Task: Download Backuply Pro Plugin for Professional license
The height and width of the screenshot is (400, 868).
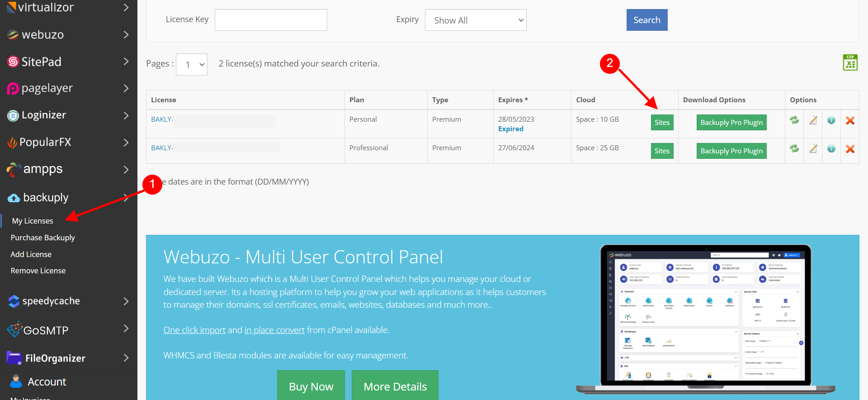Action: pos(731,151)
